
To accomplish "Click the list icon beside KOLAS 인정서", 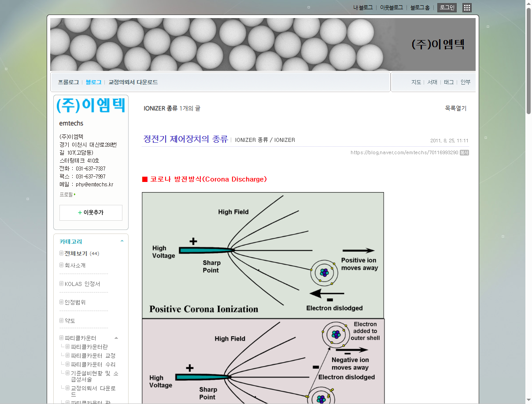I will coord(62,284).
